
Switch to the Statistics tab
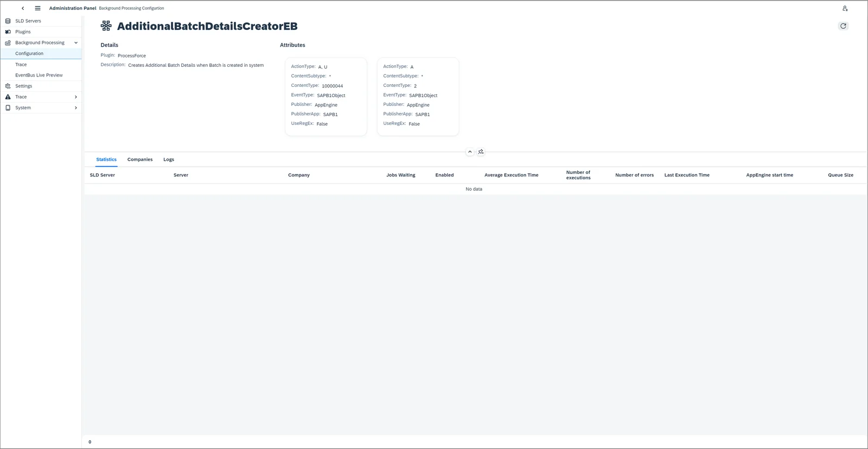[106, 160]
